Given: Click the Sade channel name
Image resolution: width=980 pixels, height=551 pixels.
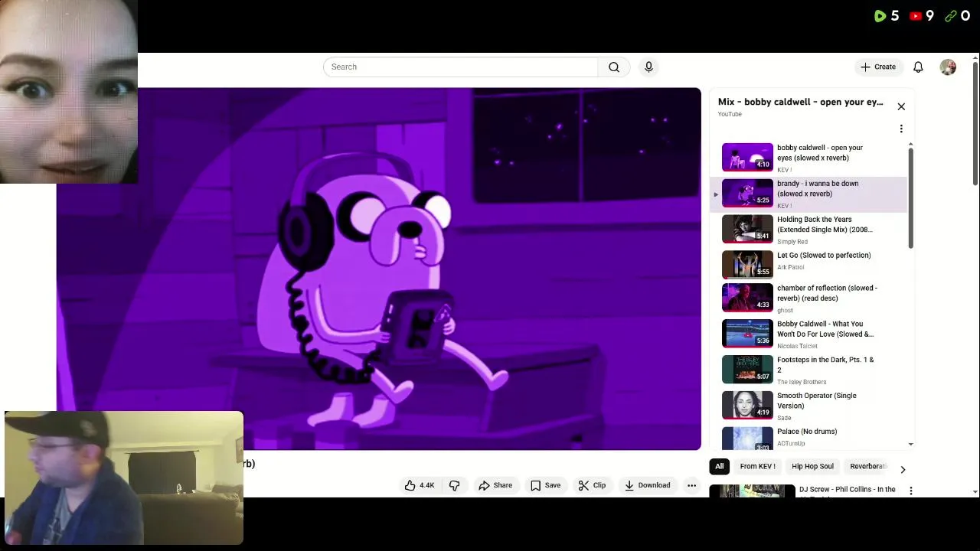Looking at the screenshot, I should point(784,418).
